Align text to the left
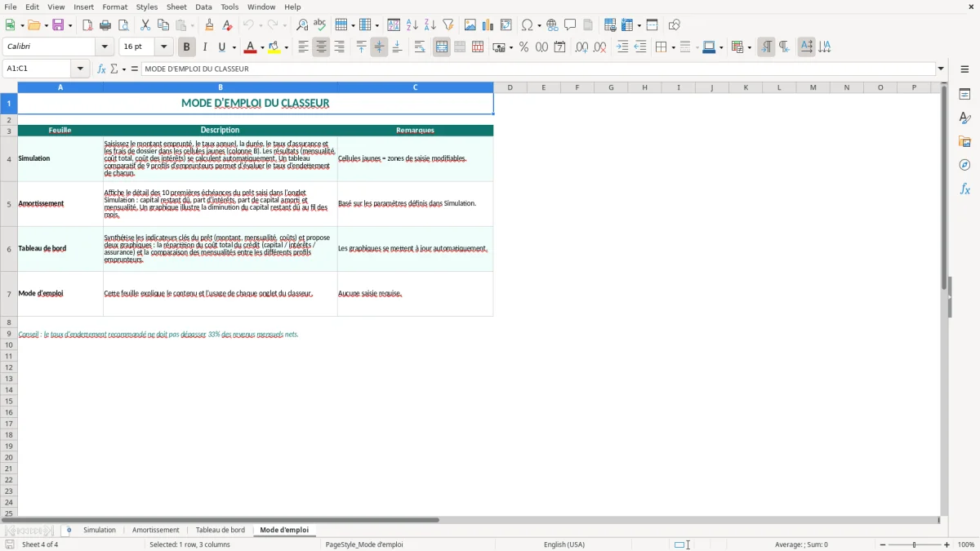The width and height of the screenshot is (980, 551). point(304,47)
